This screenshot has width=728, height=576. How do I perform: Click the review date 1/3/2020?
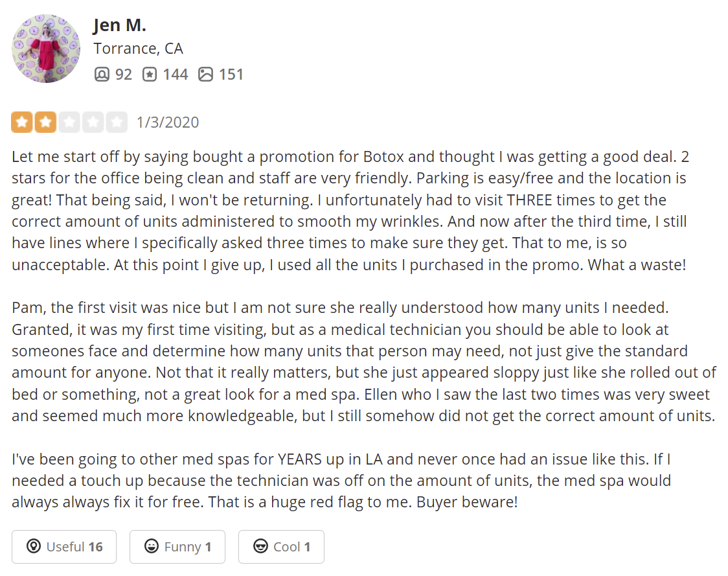tap(168, 122)
